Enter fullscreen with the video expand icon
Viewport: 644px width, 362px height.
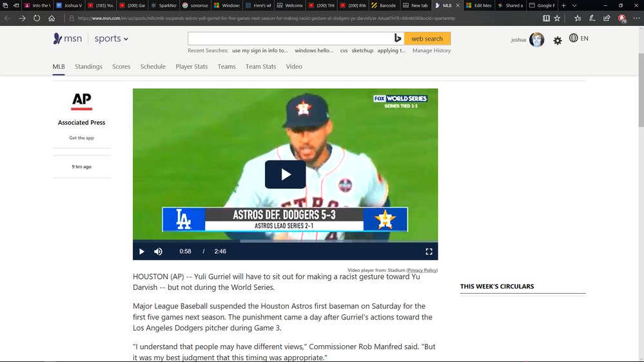coord(429,252)
